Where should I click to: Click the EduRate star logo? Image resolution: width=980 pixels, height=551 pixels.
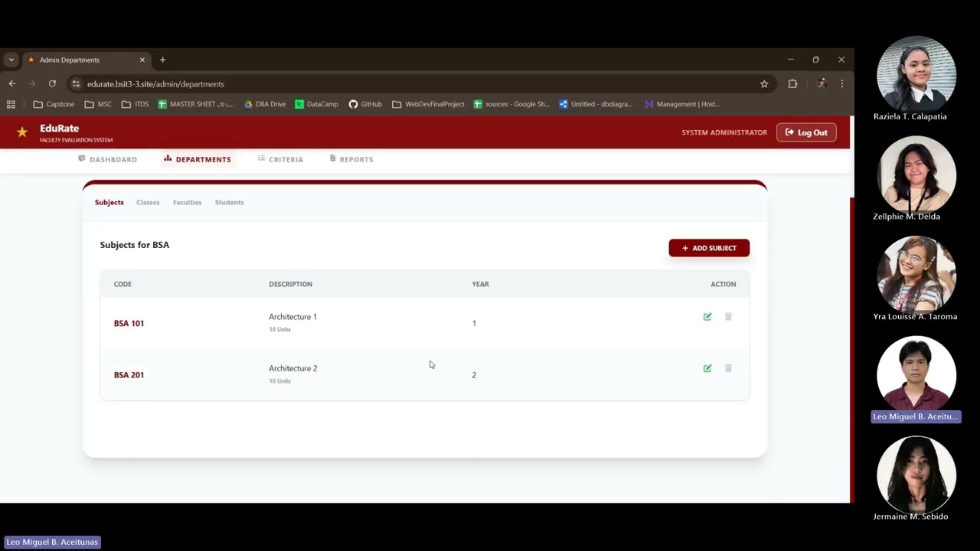click(22, 132)
